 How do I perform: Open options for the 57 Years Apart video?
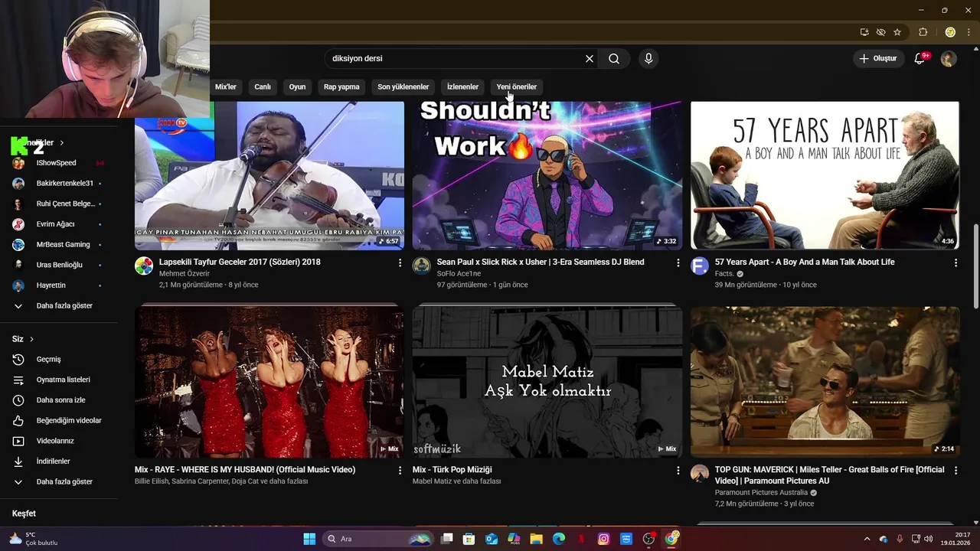[x=955, y=262]
